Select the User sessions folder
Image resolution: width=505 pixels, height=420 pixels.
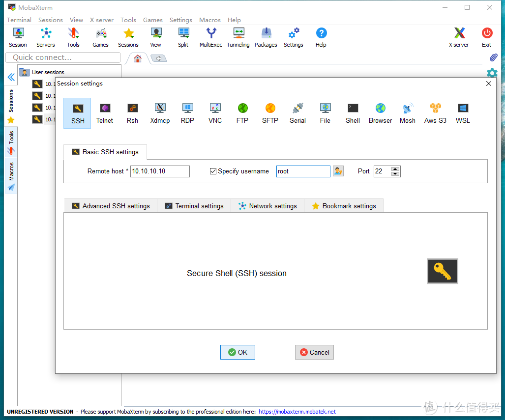click(x=42, y=72)
